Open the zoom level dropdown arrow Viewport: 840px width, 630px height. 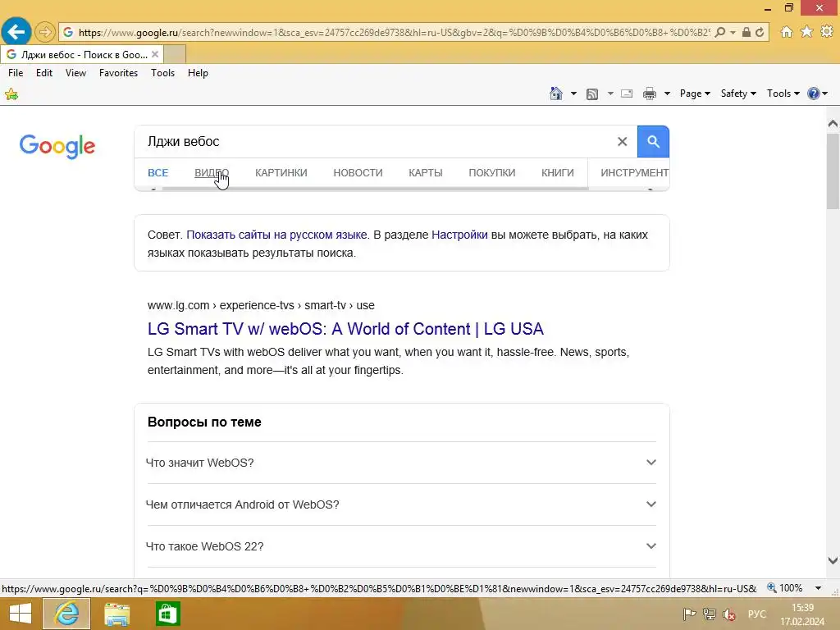pyautogui.click(x=818, y=588)
